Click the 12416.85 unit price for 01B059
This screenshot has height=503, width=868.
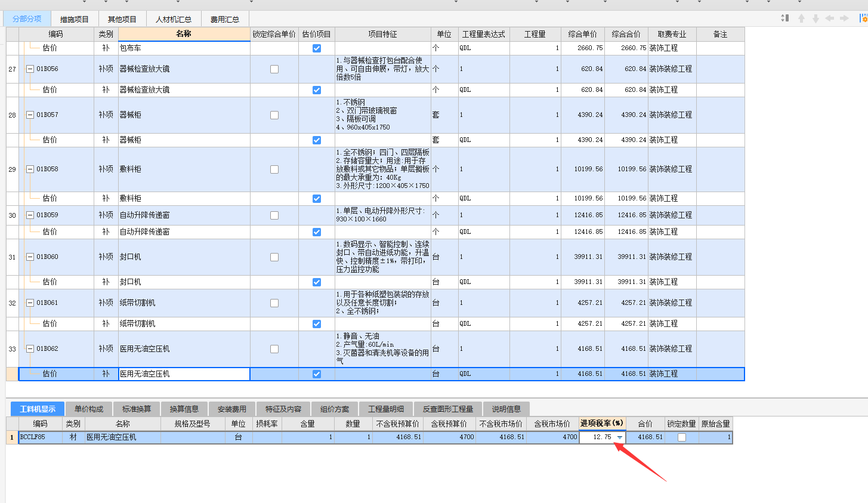tap(583, 215)
